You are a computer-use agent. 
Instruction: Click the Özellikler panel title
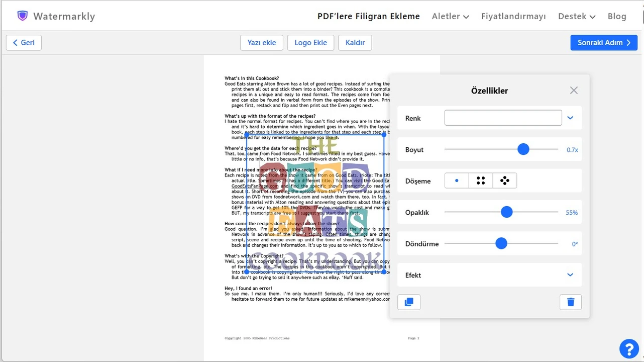pos(489,91)
